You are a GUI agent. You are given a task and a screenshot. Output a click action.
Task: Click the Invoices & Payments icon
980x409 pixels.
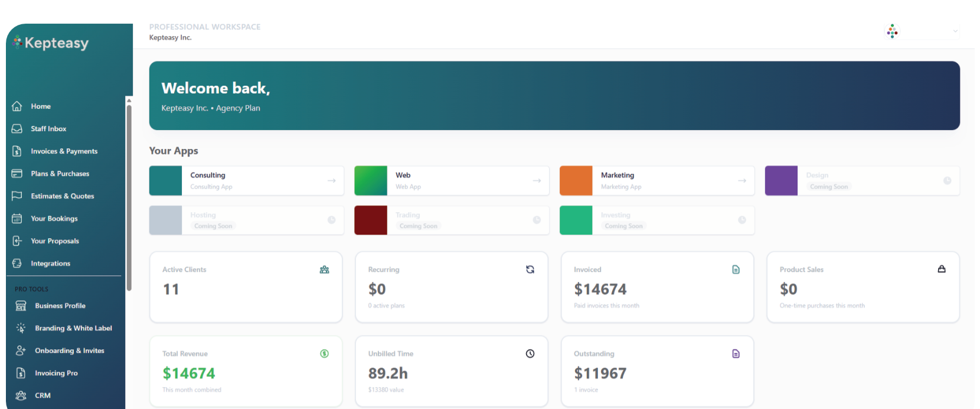17,151
